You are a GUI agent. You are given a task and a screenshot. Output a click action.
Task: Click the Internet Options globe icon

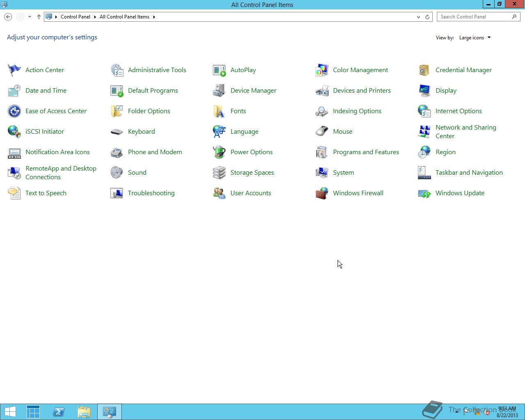coord(425,111)
